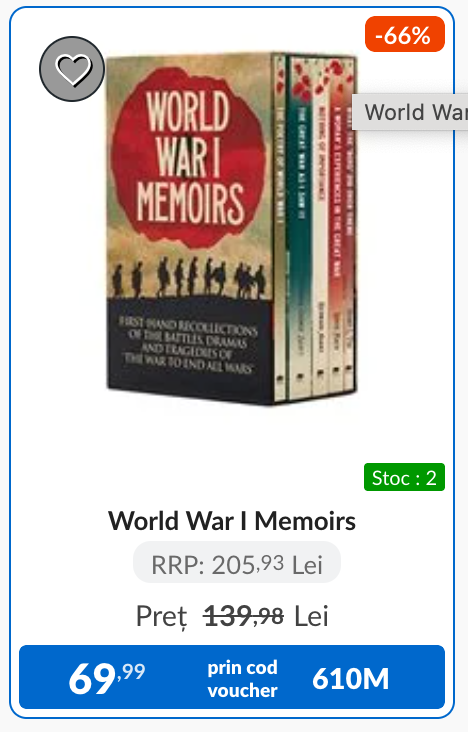Click the Stoc : 2 availability label
Viewport: 468px width, 732px height.
coord(404,477)
